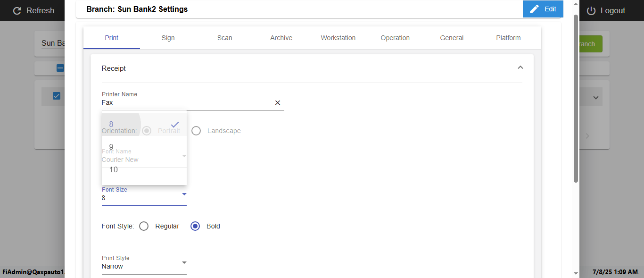Select the Bold font style radio
The width and height of the screenshot is (644, 278).
(195, 226)
